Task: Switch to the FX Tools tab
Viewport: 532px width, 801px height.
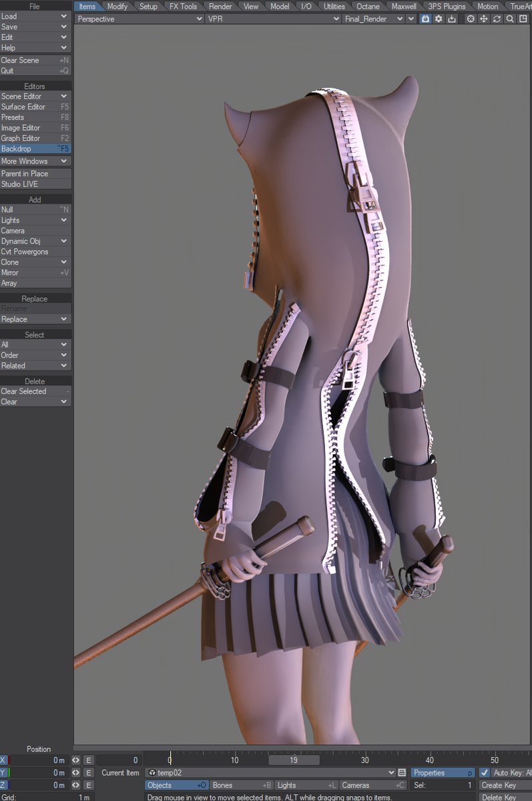Action: coord(183,6)
